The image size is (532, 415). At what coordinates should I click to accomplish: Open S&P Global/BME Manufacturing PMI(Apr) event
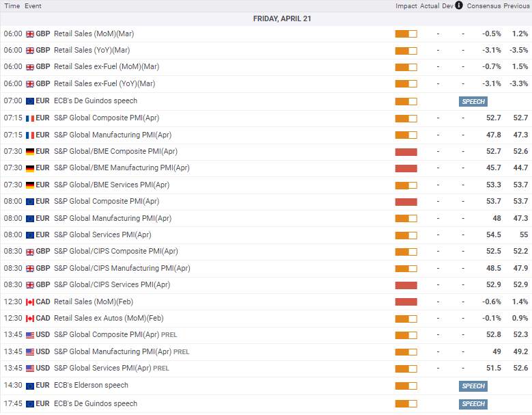(x=122, y=168)
